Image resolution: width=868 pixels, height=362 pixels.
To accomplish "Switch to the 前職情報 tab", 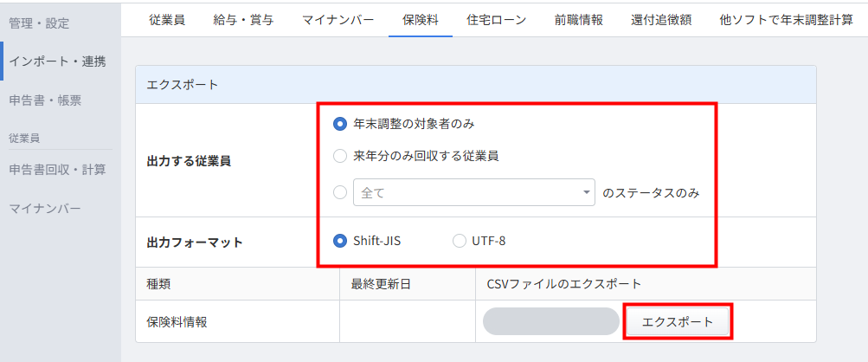I will [578, 21].
